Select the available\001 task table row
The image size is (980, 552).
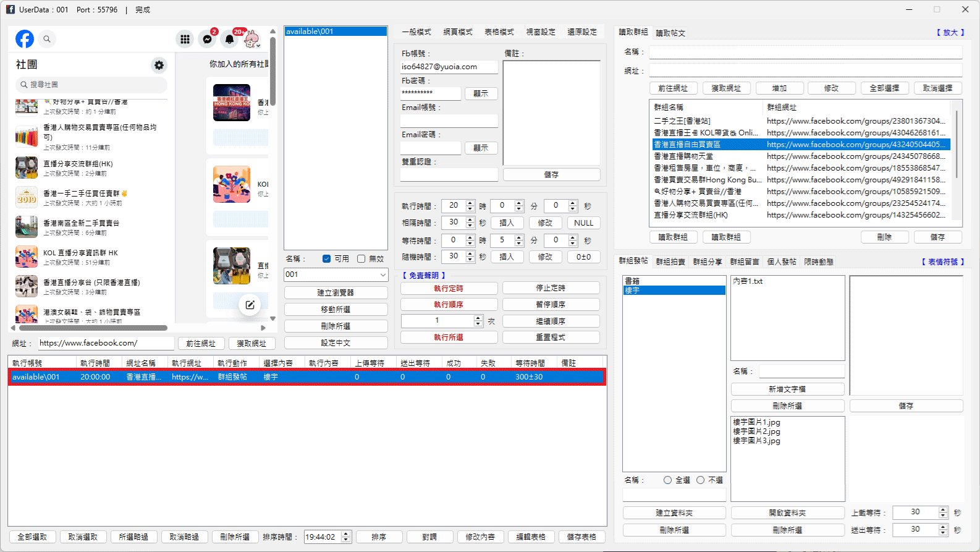pyautogui.click(x=307, y=377)
